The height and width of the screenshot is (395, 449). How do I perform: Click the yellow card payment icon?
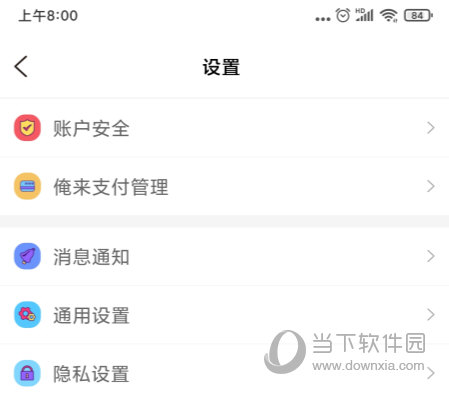[27, 186]
